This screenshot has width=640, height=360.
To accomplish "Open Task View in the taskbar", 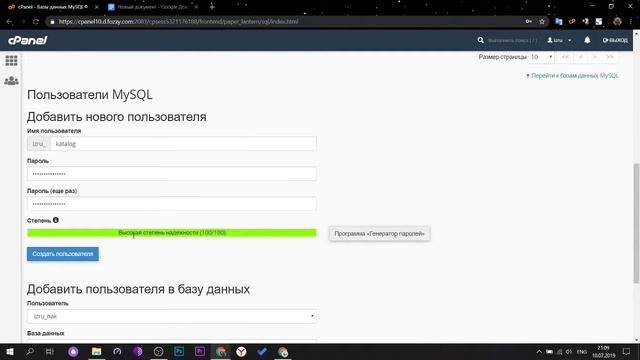I will click(50, 351).
